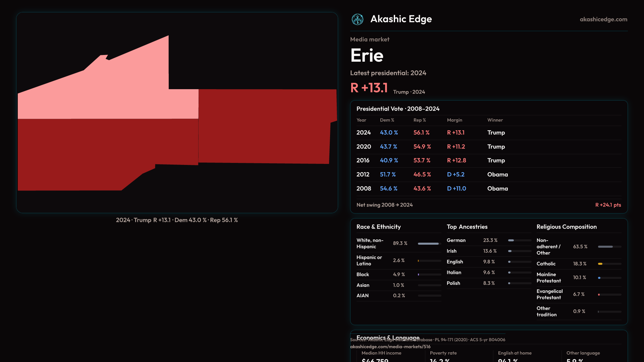Select the 2024 presidential vote row
Viewport: 644px width, 362px height.
pos(488,133)
